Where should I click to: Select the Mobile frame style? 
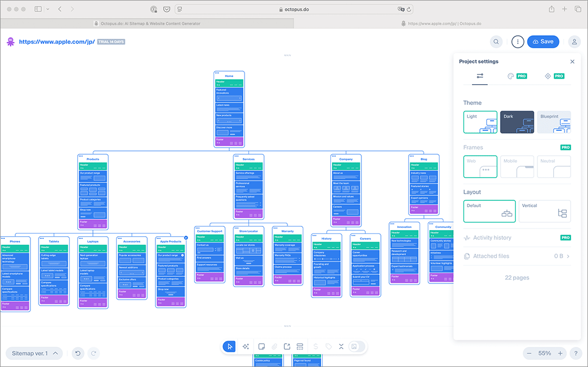click(x=517, y=167)
